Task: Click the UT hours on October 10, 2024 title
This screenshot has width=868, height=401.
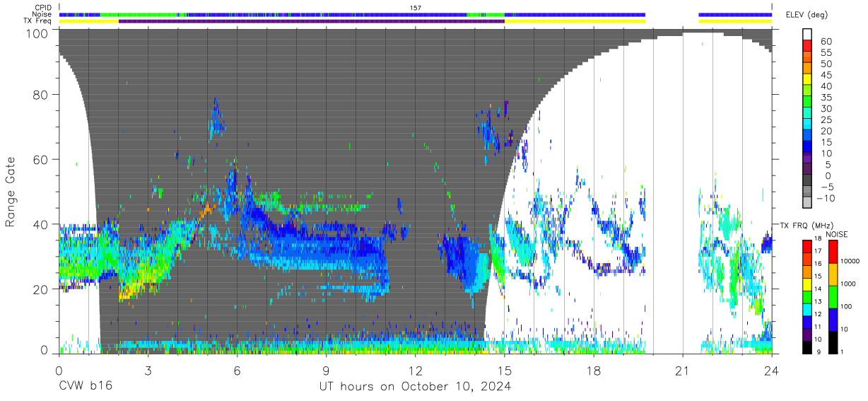Action: [414, 387]
